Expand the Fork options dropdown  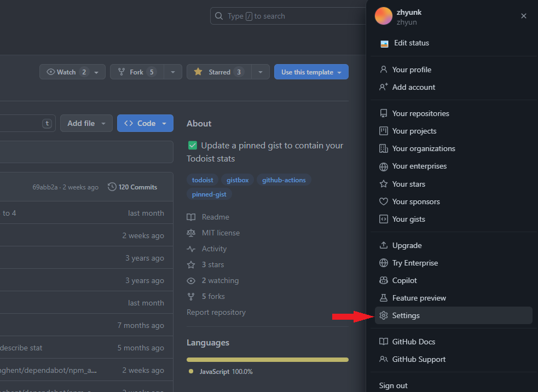tap(173, 72)
